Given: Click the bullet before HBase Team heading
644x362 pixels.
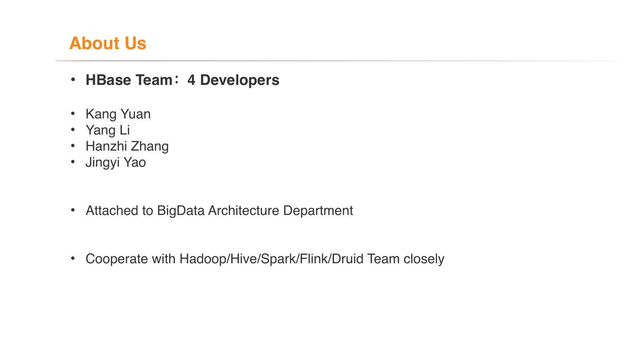Looking at the screenshot, I should [73, 80].
